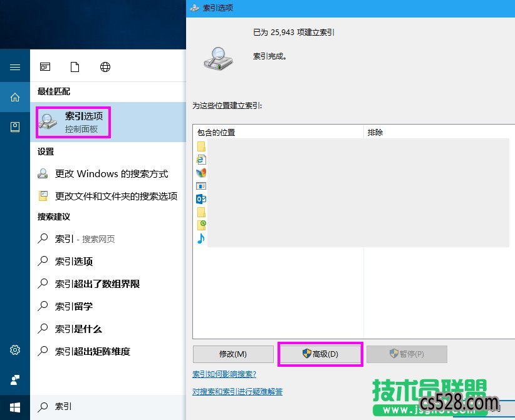The image size is (515, 420).
Task: Open 索引选项 best match result
Action: [108, 122]
